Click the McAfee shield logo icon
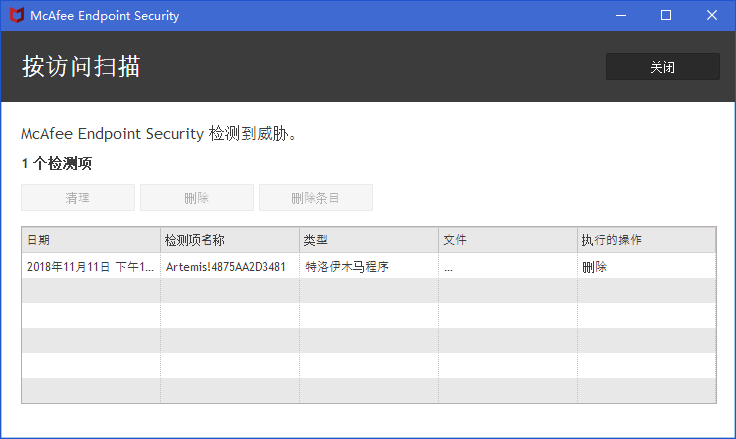 (17, 15)
